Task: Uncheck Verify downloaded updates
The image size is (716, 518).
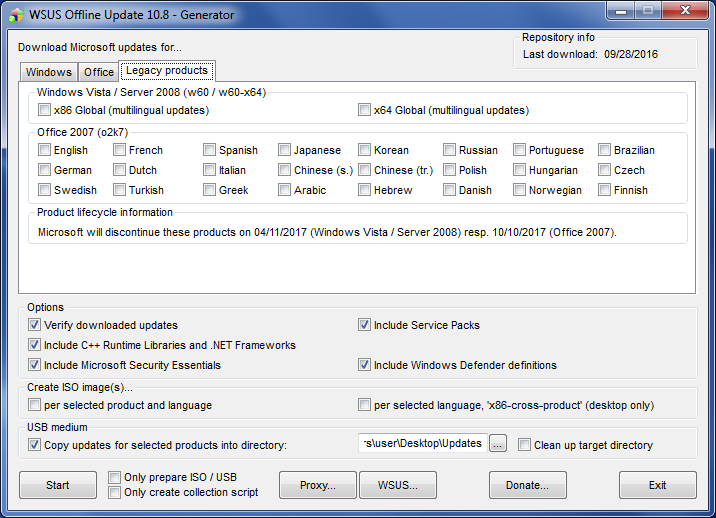Action: pyautogui.click(x=34, y=325)
